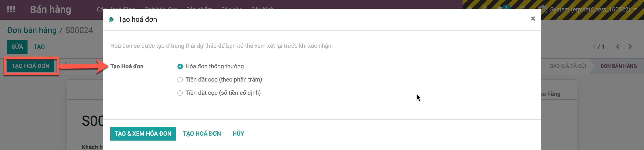Cancel the dialog with "HỦY"
Viewport: 644px width, 150px height.
(x=238, y=134)
